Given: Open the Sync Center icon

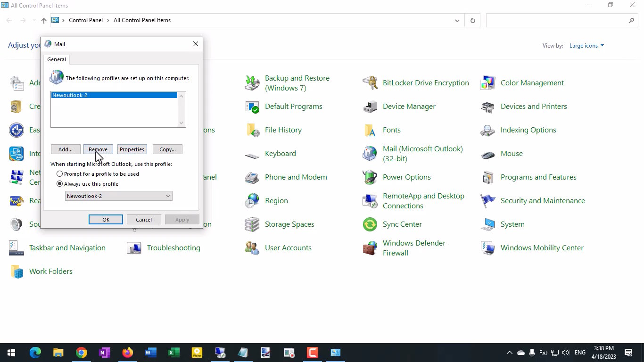Looking at the screenshot, I should point(370,224).
